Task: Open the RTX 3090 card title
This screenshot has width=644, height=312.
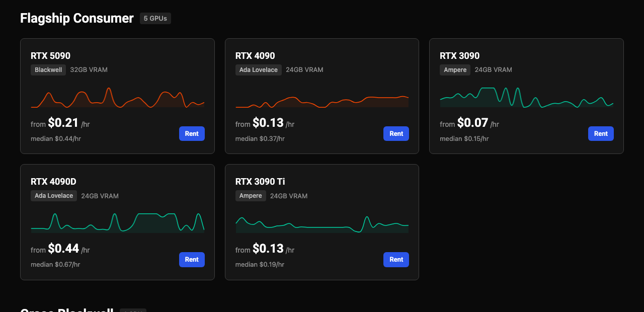Action: click(459, 56)
